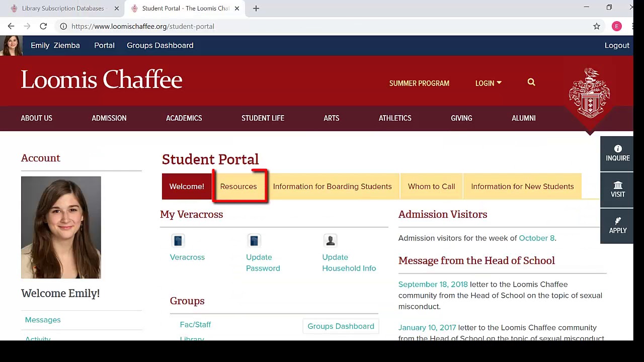Select the Welcome! portal tab
This screenshot has width=644, height=362.
(187, 187)
